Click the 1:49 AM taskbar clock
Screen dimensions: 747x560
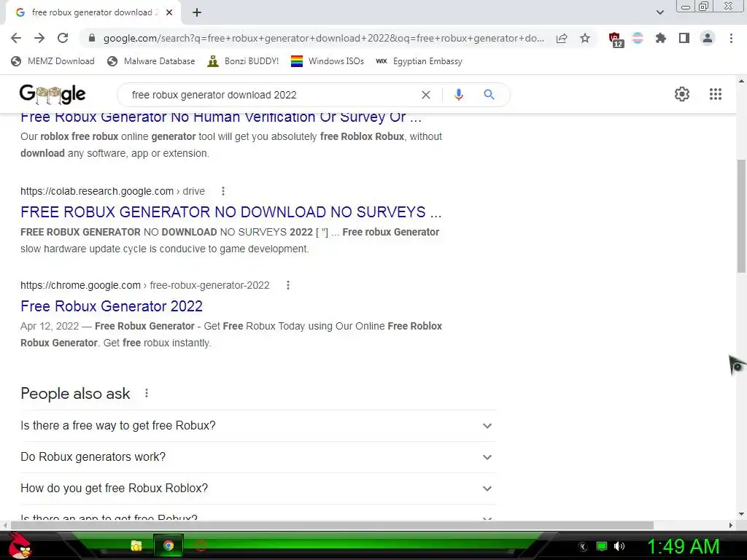(683, 546)
